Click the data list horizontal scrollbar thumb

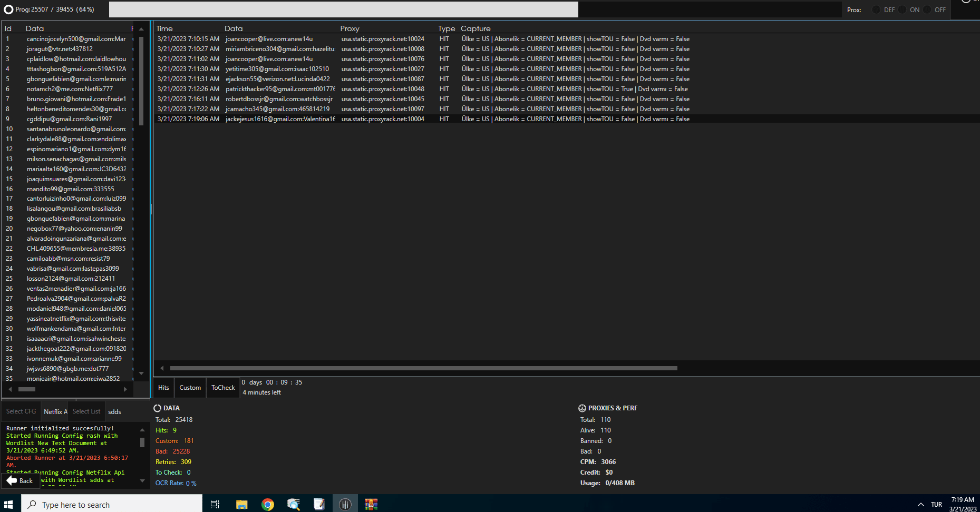(x=27, y=389)
